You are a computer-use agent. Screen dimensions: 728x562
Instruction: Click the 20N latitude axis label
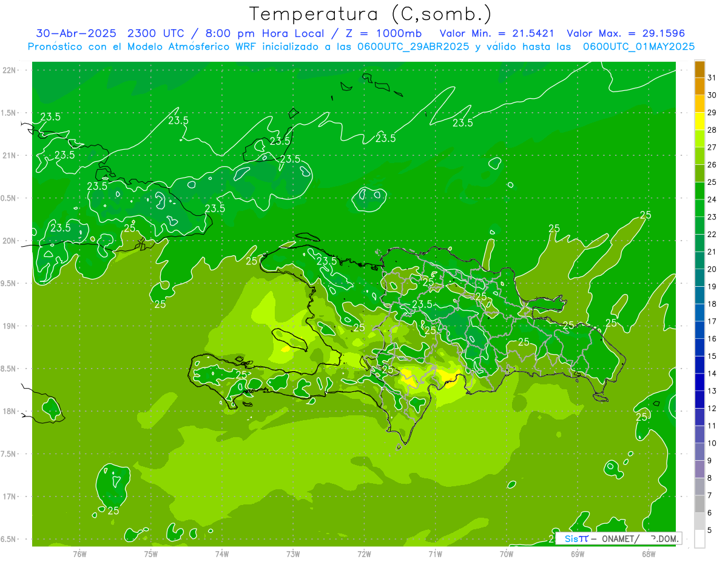[9, 241]
